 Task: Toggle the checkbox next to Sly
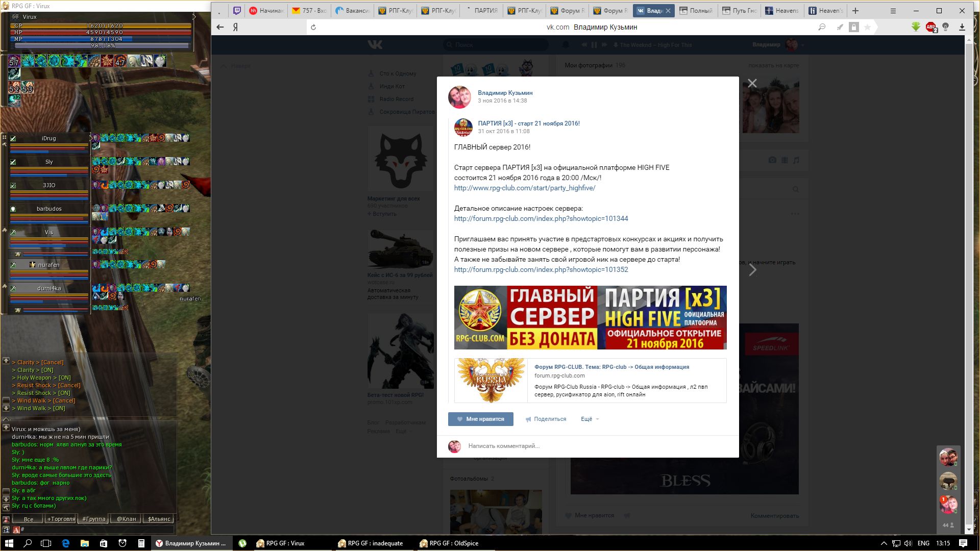[13, 162]
